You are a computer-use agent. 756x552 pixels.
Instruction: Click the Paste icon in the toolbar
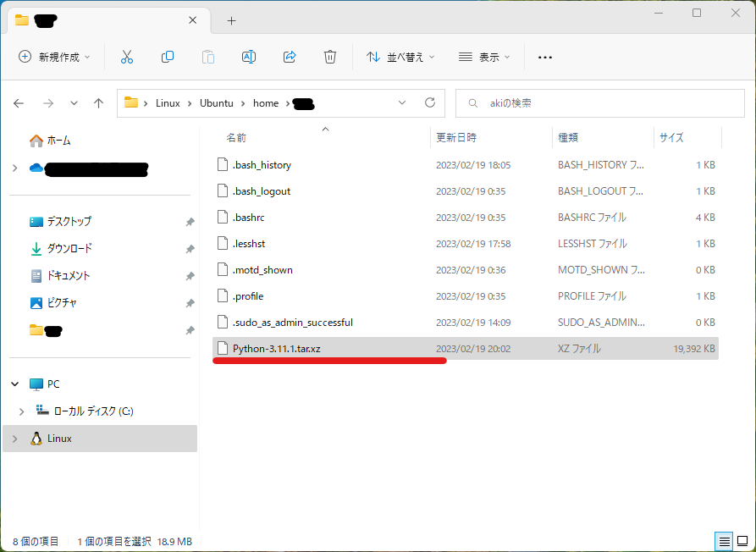207,57
